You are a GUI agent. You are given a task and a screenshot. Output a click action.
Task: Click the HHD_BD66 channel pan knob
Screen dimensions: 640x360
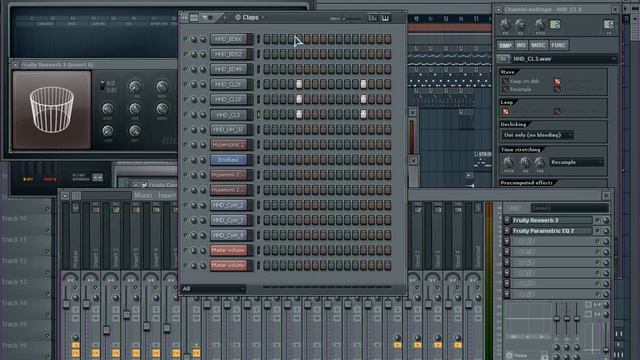point(194,39)
